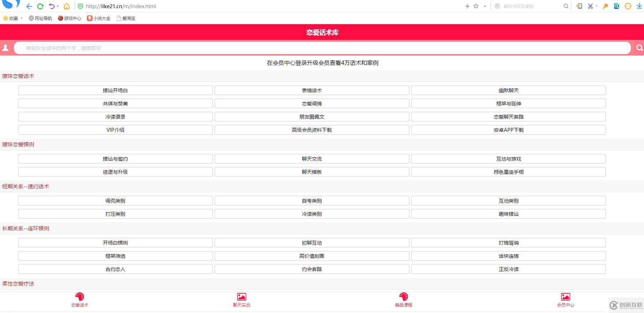Expand the dropdown arrow after bookmark star
Viewport: 644px width, 313px height.
(x=485, y=6)
